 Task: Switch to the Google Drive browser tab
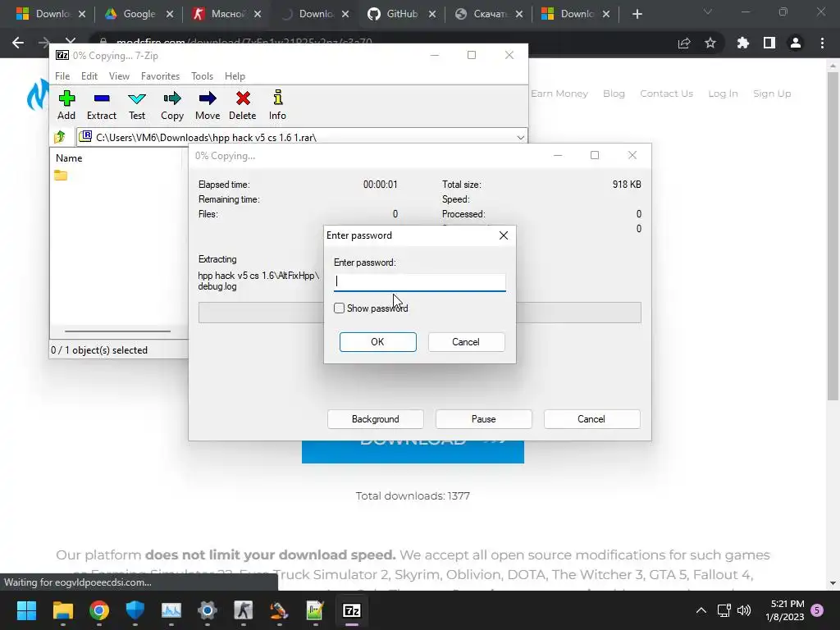(x=138, y=14)
